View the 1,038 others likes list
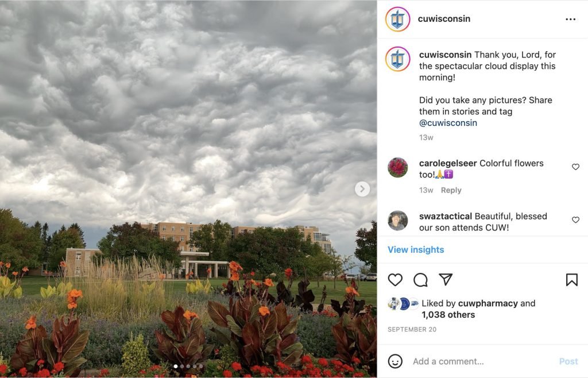Screen dimensions: 588x378 pos(448,315)
